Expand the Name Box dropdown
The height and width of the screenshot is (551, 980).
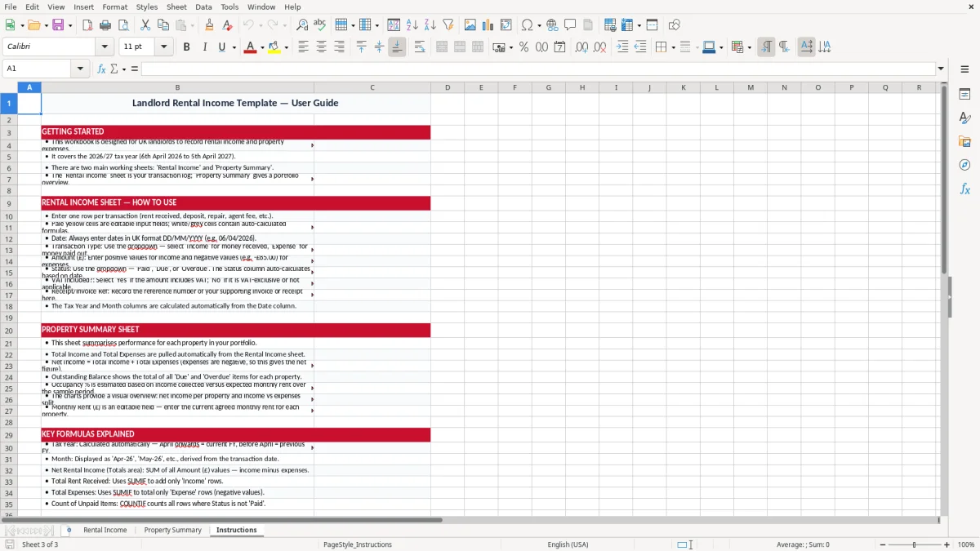[x=81, y=69]
